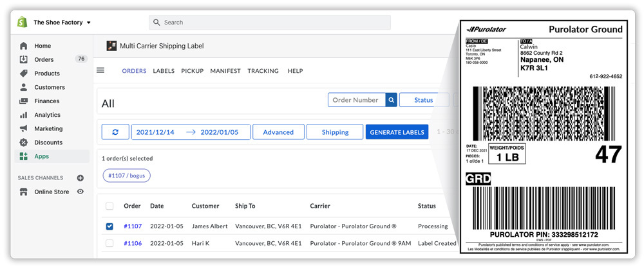Screen dimensions: 644x269
Task: Open Home in the sidebar
Action: (x=43, y=46)
